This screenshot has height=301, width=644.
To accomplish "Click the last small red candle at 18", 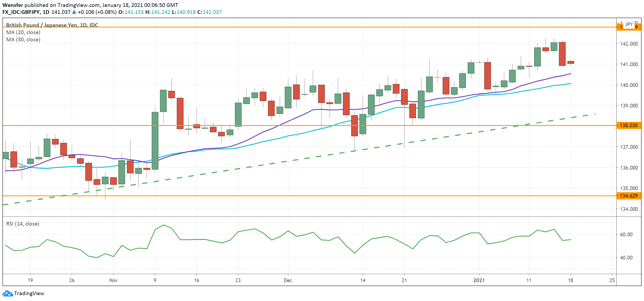I will pyautogui.click(x=571, y=62).
